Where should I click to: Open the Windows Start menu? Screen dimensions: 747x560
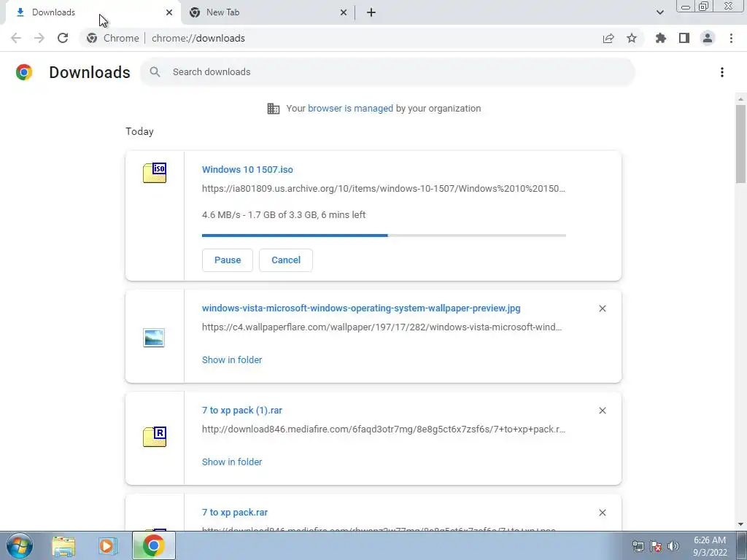tap(20, 545)
